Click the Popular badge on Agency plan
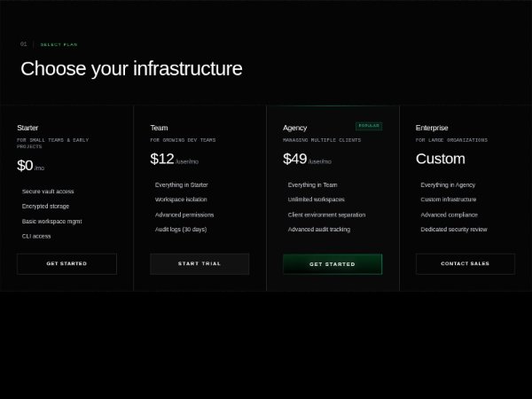 (x=368, y=126)
